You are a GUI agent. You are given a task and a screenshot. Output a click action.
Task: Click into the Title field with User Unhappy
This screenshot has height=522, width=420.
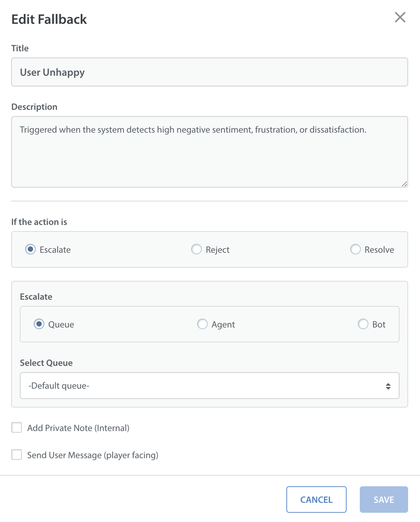pyautogui.click(x=209, y=72)
